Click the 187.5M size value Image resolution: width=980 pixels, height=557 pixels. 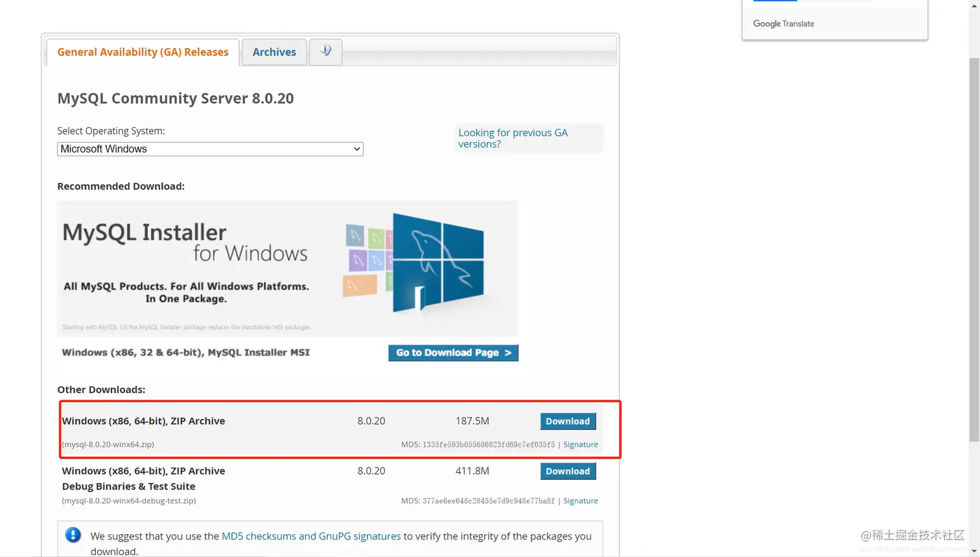coord(472,421)
